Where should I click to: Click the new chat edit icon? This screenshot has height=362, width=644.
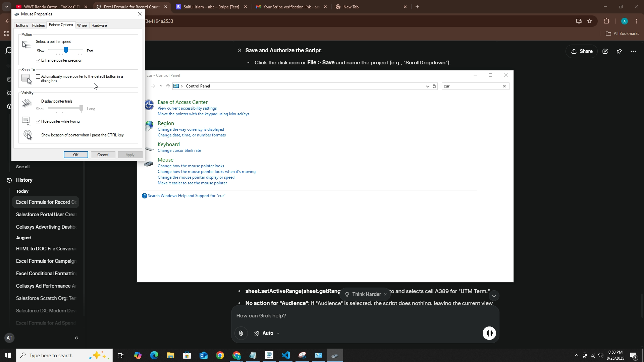point(605,51)
